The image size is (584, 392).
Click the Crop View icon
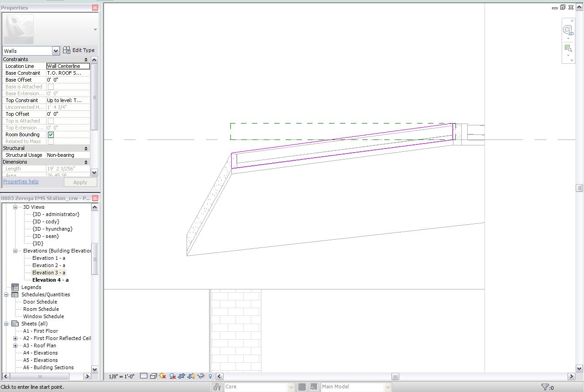(x=182, y=376)
